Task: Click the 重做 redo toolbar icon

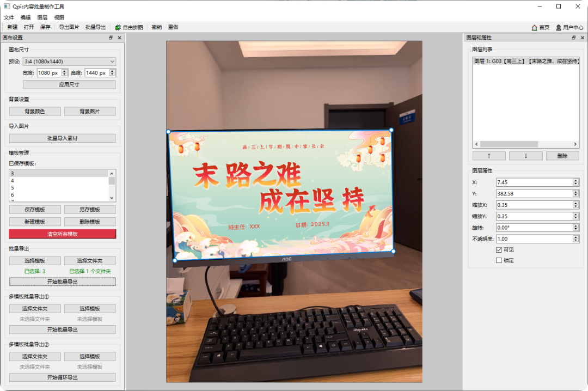Action: (x=174, y=27)
